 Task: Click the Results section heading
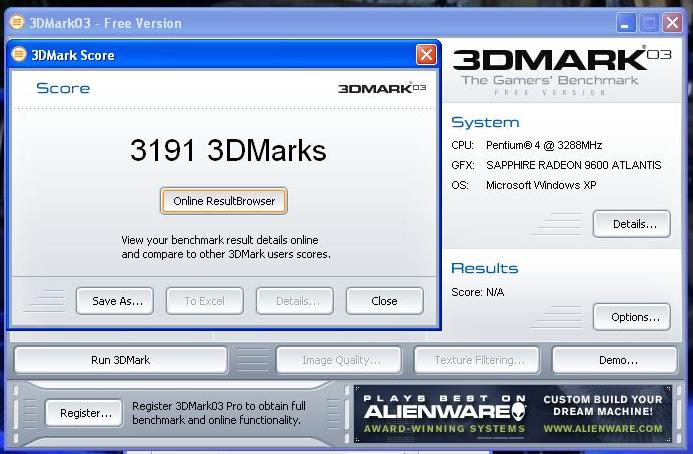484,268
